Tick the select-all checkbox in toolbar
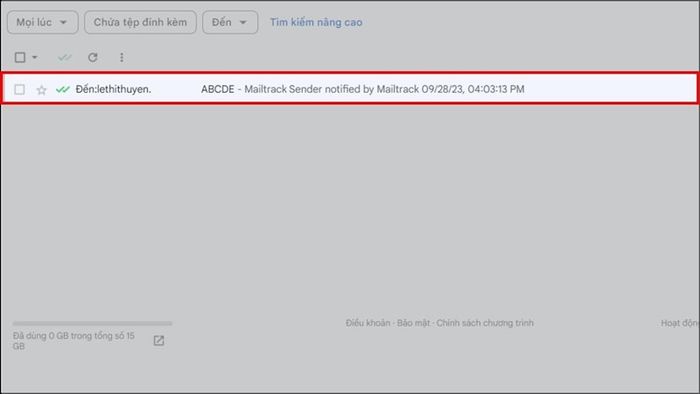Viewport: 700px width, 394px height. 20,57
